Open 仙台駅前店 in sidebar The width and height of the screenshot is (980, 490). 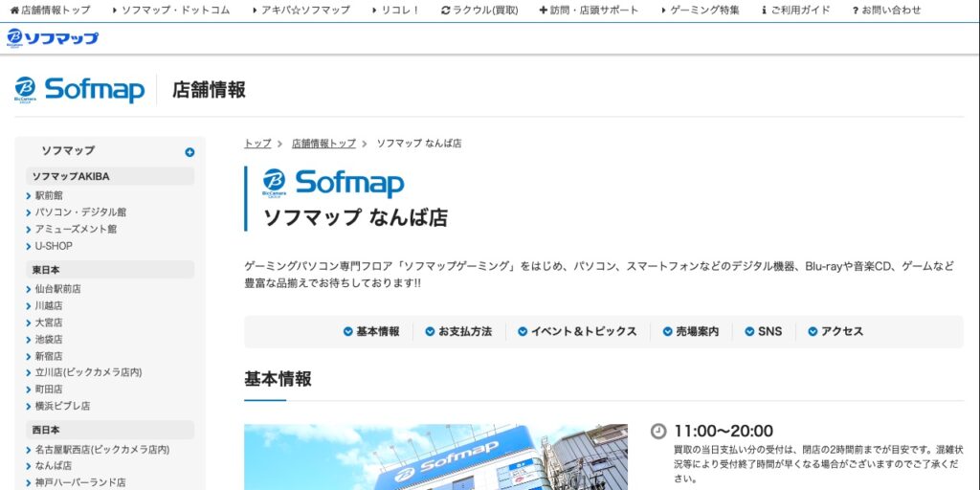(x=57, y=289)
